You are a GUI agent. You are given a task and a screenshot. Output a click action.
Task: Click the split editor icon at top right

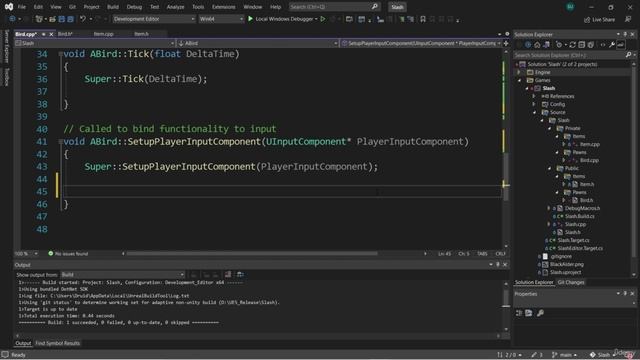click(x=506, y=43)
